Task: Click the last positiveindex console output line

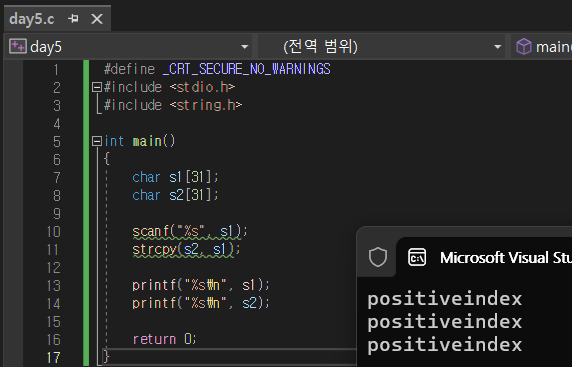Action: 445,345
